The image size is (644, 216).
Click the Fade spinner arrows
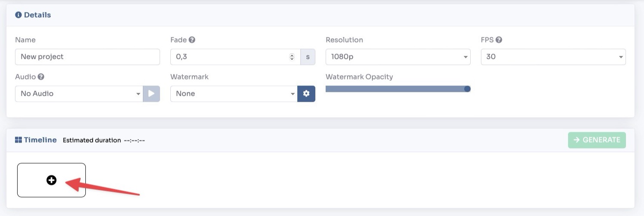coord(292,57)
